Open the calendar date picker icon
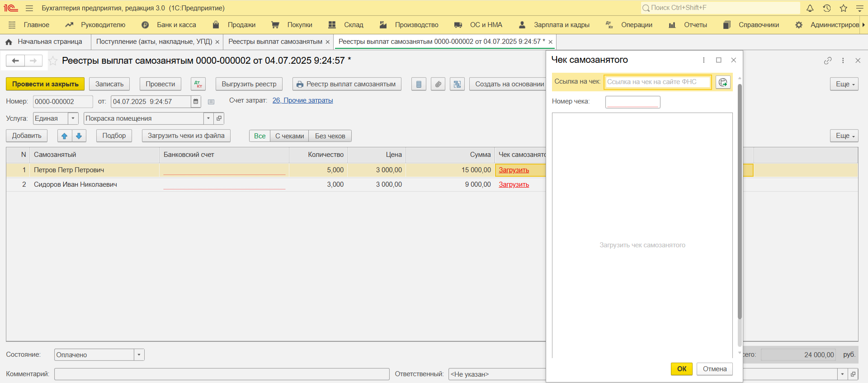 click(196, 102)
